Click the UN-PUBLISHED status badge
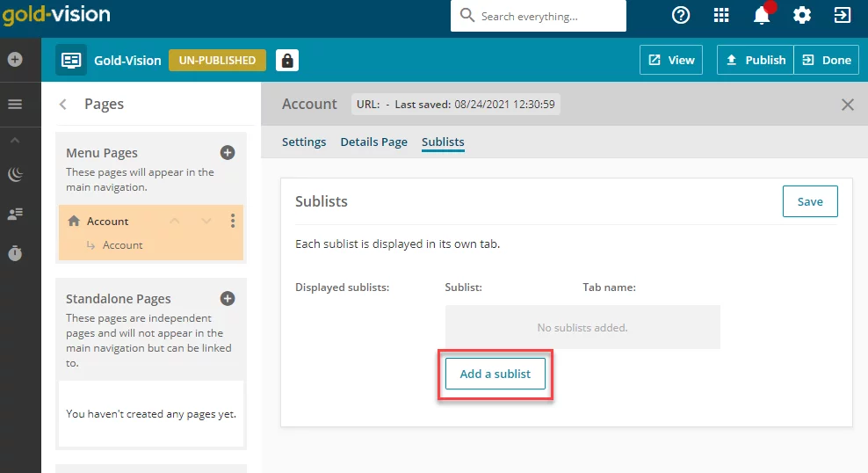868x473 pixels. (217, 60)
